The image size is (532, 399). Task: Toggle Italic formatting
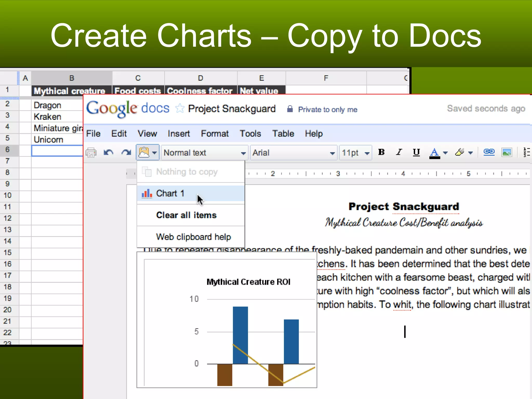pyautogui.click(x=399, y=152)
